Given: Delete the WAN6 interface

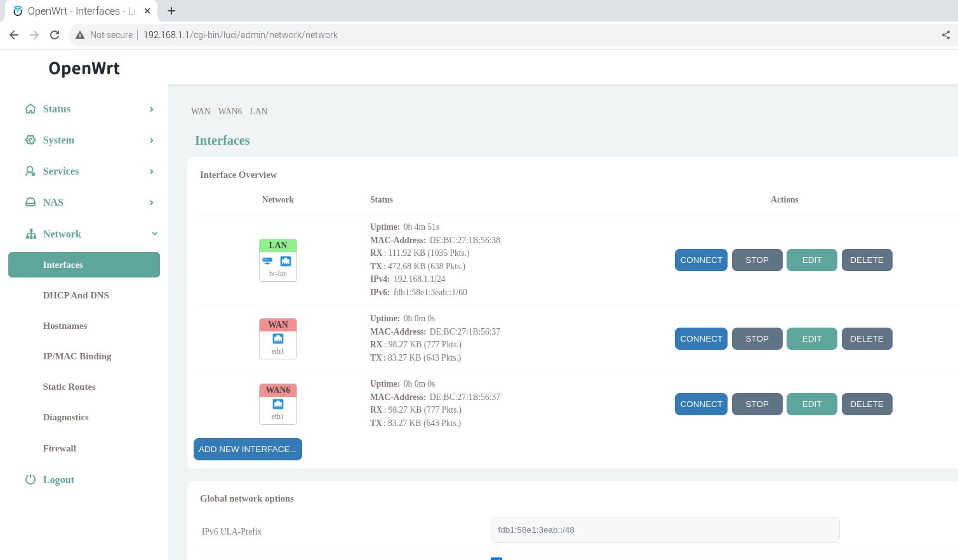Looking at the screenshot, I should (x=867, y=404).
